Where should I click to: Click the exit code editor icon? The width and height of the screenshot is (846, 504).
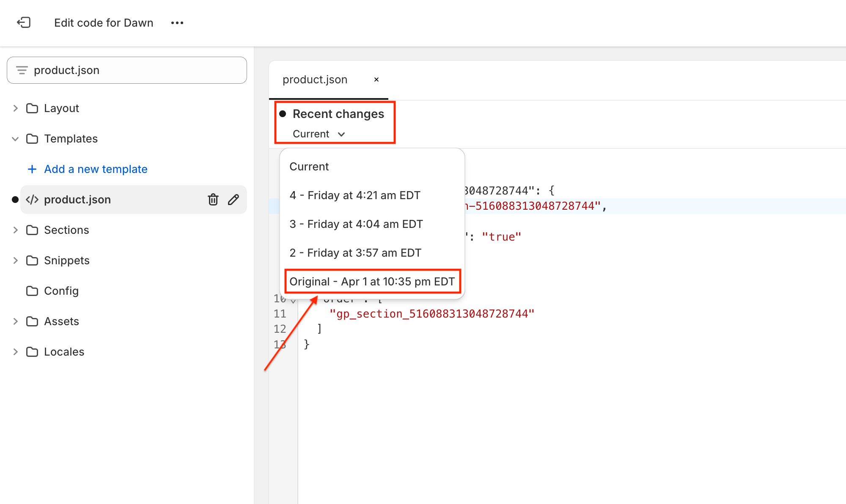point(24,23)
